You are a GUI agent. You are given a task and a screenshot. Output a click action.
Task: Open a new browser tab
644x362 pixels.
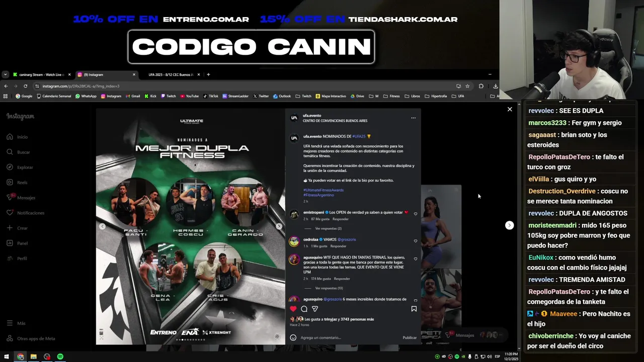(x=208, y=74)
